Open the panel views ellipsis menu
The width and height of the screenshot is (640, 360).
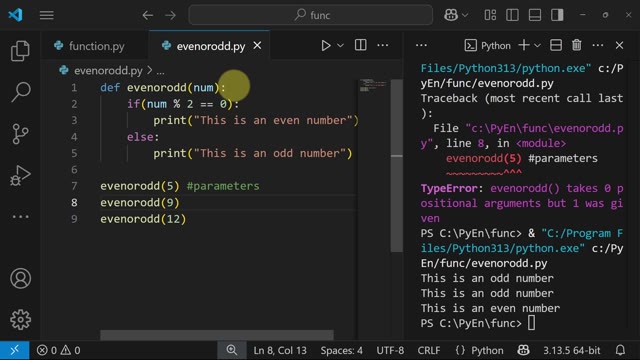click(x=421, y=45)
